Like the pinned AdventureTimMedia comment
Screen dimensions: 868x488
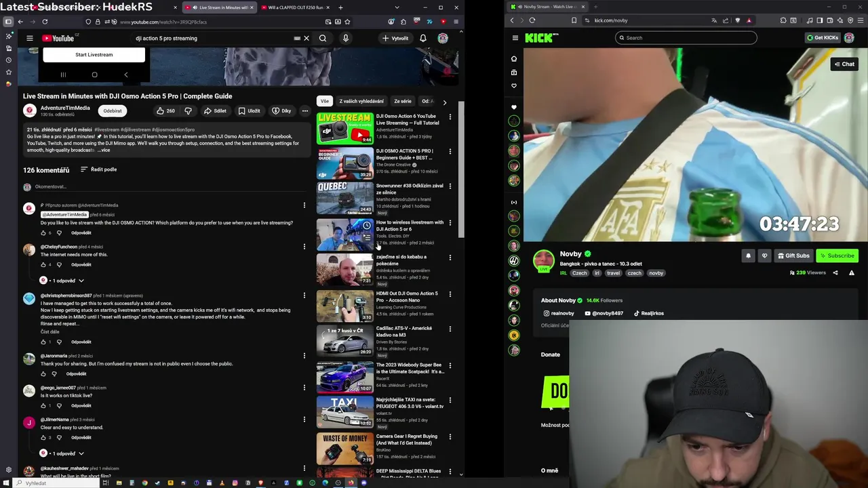[43, 232]
